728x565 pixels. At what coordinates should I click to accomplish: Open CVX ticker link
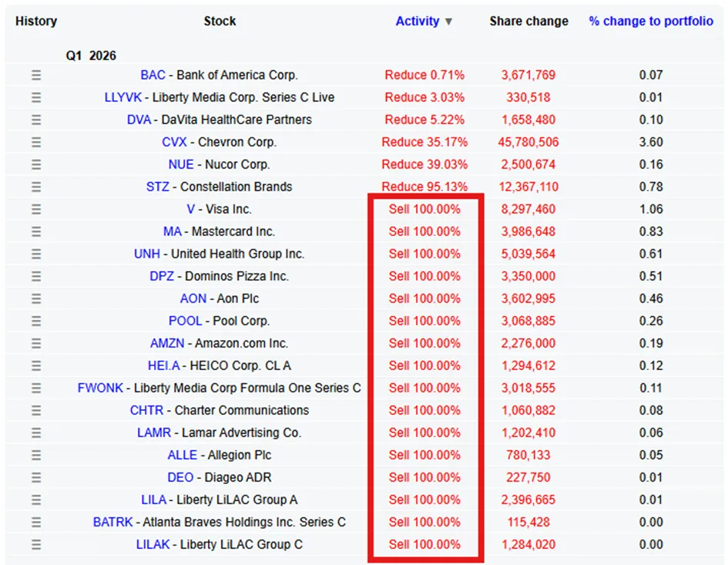click(x=174, y=142)
